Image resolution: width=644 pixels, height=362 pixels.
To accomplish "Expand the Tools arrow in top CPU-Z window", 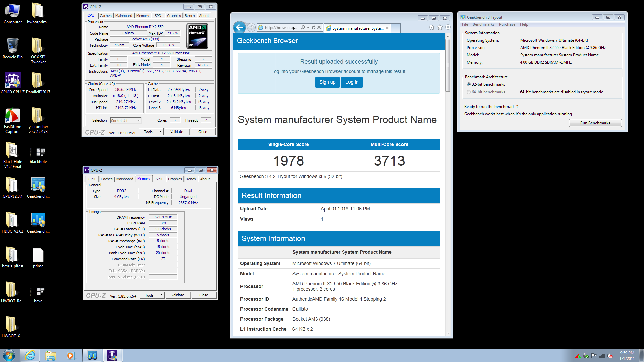I will click(161, 132).
